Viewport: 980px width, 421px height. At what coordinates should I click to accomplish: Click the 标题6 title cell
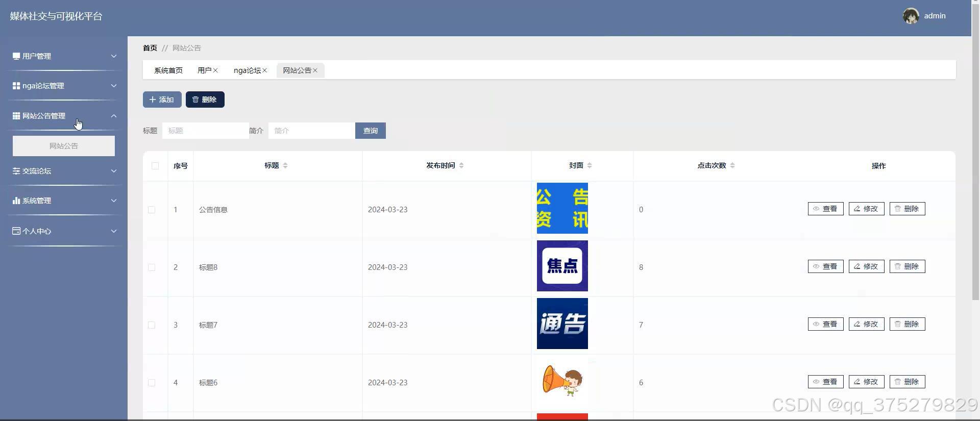208,383
